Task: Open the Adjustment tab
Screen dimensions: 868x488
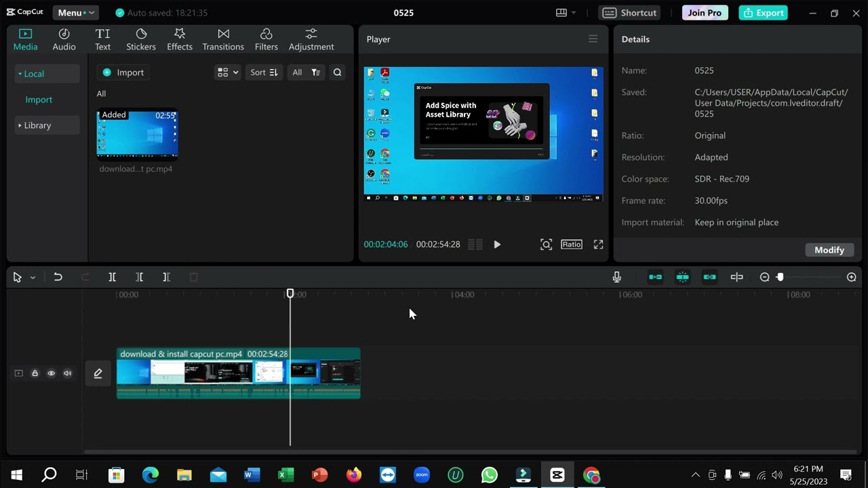Action: point(311,39)
